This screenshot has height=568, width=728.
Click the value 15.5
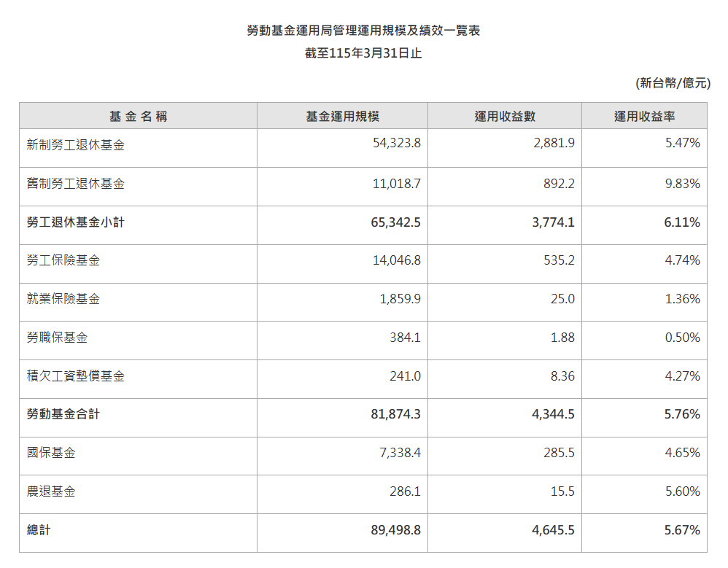coord(562,491)
